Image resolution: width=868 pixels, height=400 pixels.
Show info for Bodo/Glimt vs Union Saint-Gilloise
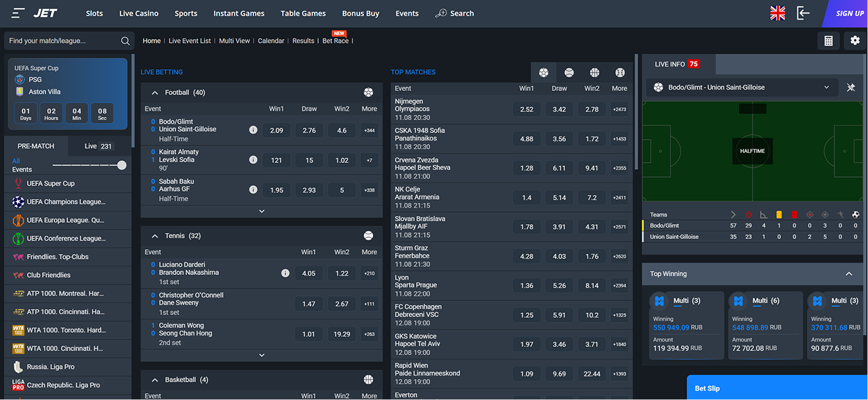(x=254, y=130)
